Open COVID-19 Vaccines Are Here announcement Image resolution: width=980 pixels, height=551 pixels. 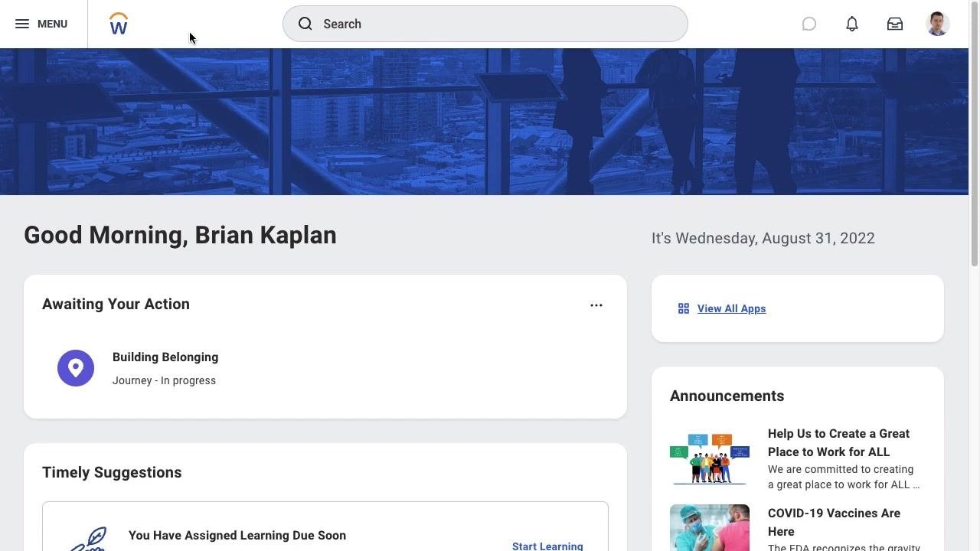tap(834, 522)
